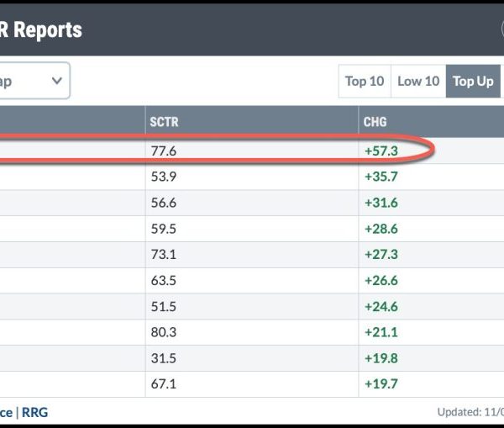The width and height of the screenshot is (504, 428).
Task: Click change value +24.6
Action: pyautogui.click(x=381, y=307)
